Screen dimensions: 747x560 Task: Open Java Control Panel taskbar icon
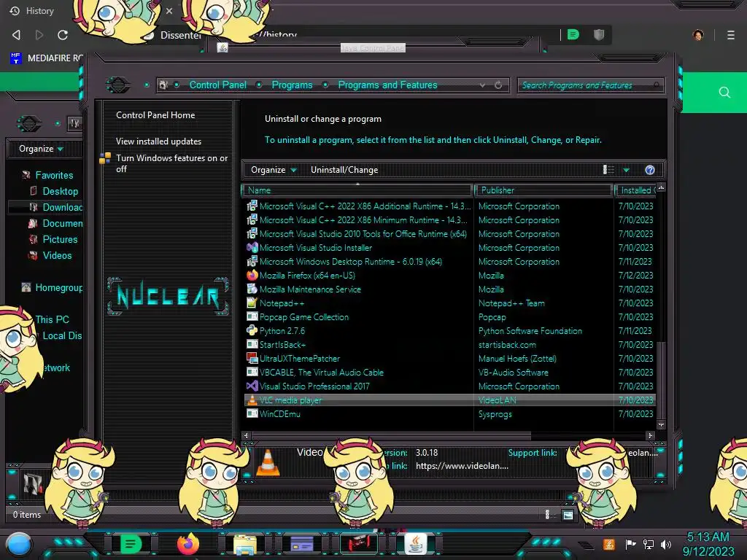[415, 543]
